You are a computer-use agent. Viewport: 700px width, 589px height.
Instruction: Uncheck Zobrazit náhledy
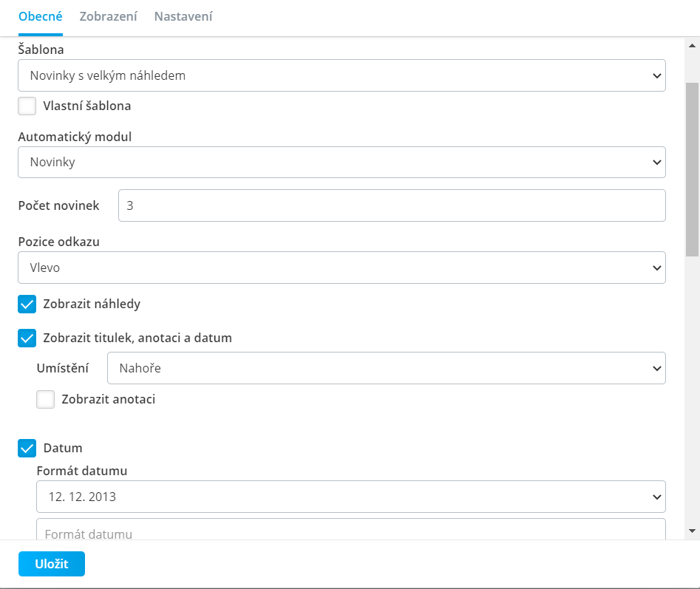point(27,304)
